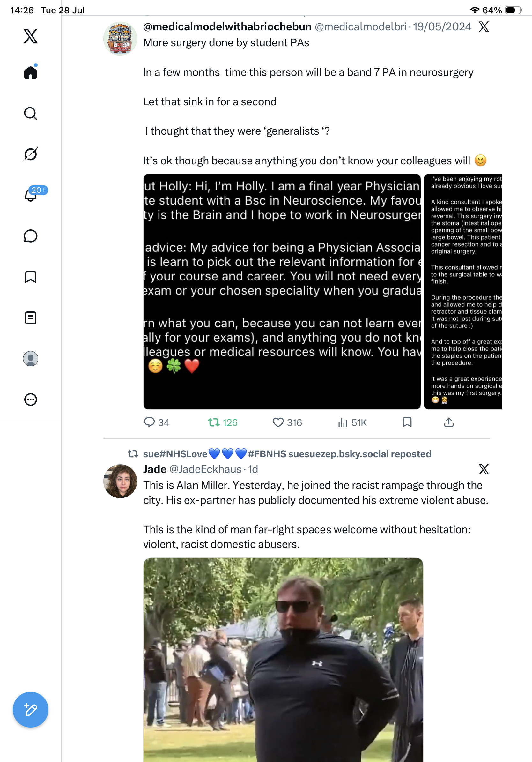532x762 pixels.
Task: Tap the compose post floating button
Action: click(x=31, y=710)
